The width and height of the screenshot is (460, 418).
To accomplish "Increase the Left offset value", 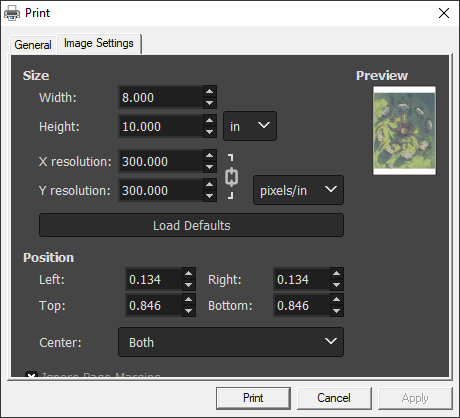I will [189, 273].
